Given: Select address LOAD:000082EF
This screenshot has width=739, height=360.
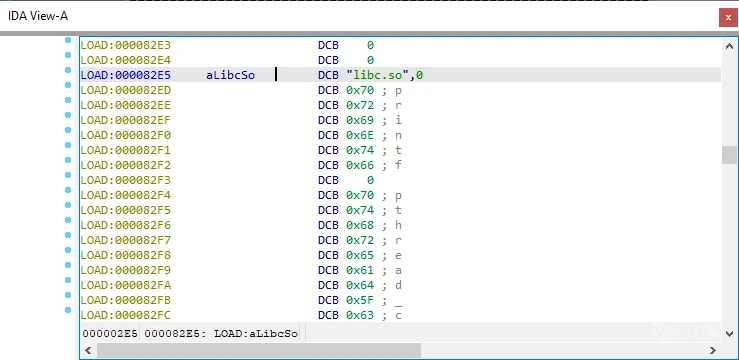Looking at the screenshot, I should point(126,120).
